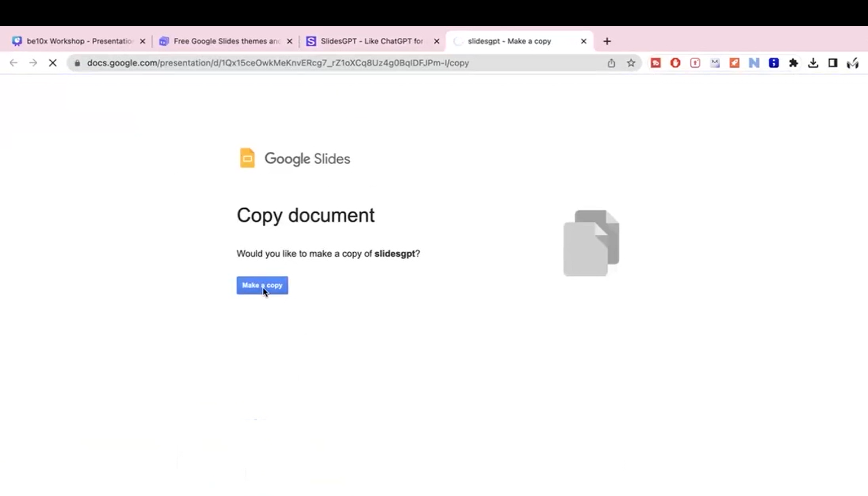Open the upload arrow extension
The height and width of the screenshot is (496, 868).
tap(695, 63)
